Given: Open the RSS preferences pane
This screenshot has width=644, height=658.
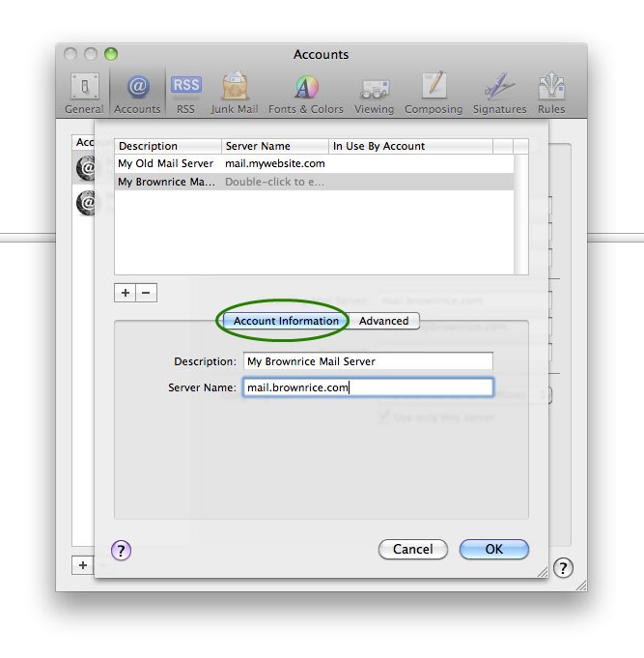Looking at the screenshot, I should (185, 94).
